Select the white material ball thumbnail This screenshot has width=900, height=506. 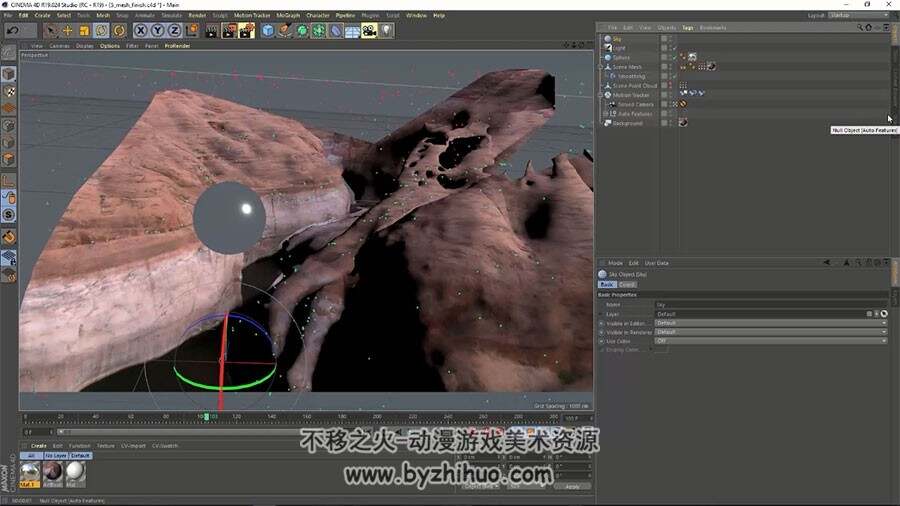click(x=75, y=473)
